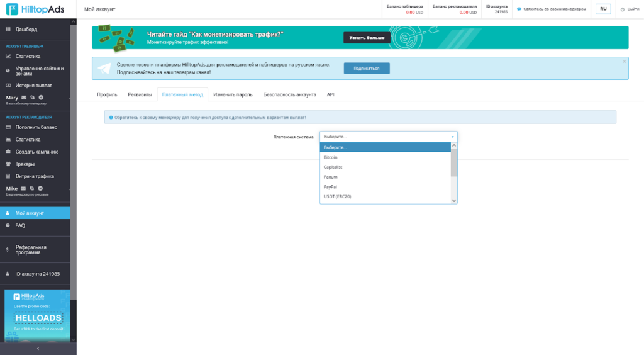Click the blue subscribe button
Viewport: 644px width, 355px height.
click(x=367, y=68)
